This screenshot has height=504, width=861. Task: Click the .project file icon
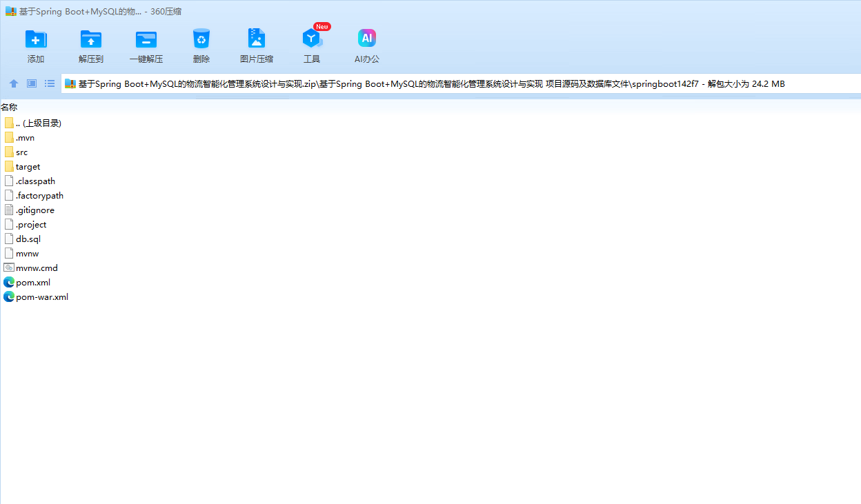[x=9, y=224]
